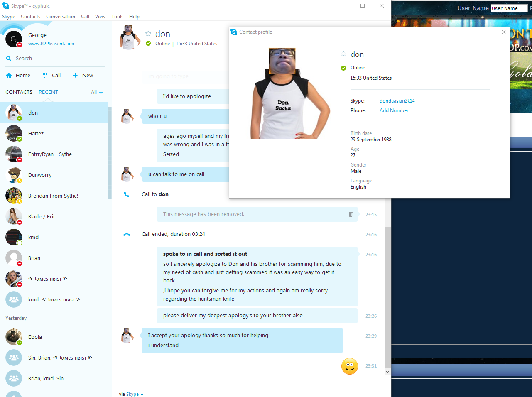Click the Skype logo in title bar

[6, 6]
